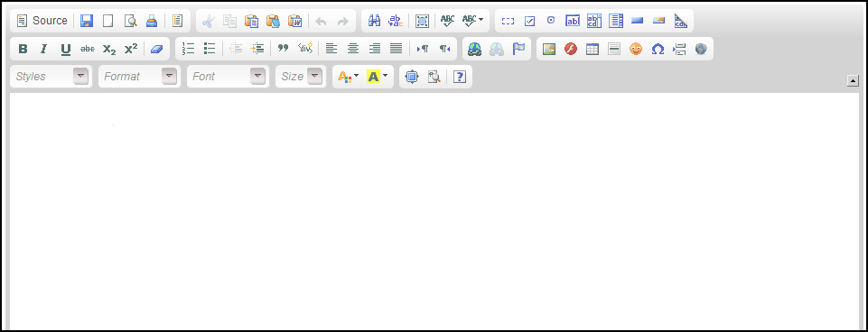Viewport: 868px width, 332px height.
Task: Insert an Image
Action: click(549, 49)
